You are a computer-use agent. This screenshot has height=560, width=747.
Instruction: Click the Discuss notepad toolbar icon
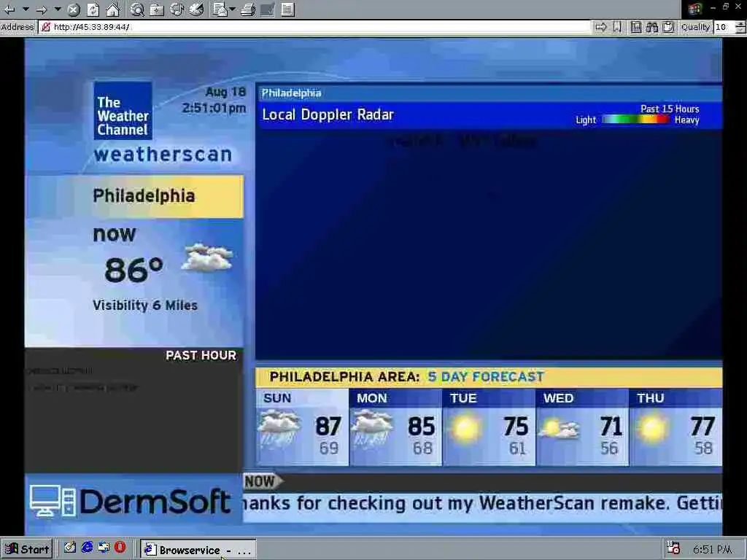pos(287,9)
